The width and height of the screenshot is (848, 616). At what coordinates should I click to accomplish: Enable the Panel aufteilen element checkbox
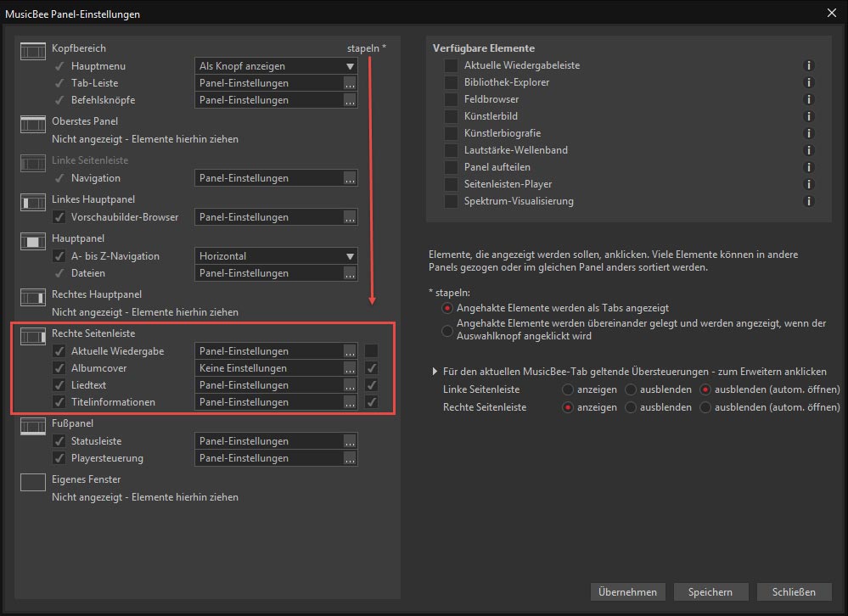451,167
